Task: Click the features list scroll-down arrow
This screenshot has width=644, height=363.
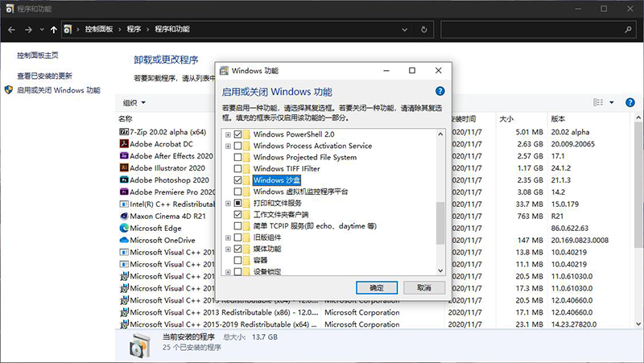Action: click(440, 270)
